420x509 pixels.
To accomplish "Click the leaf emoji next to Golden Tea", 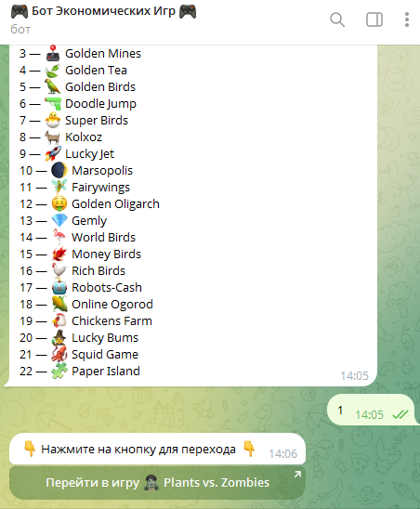I will [53, 71].
